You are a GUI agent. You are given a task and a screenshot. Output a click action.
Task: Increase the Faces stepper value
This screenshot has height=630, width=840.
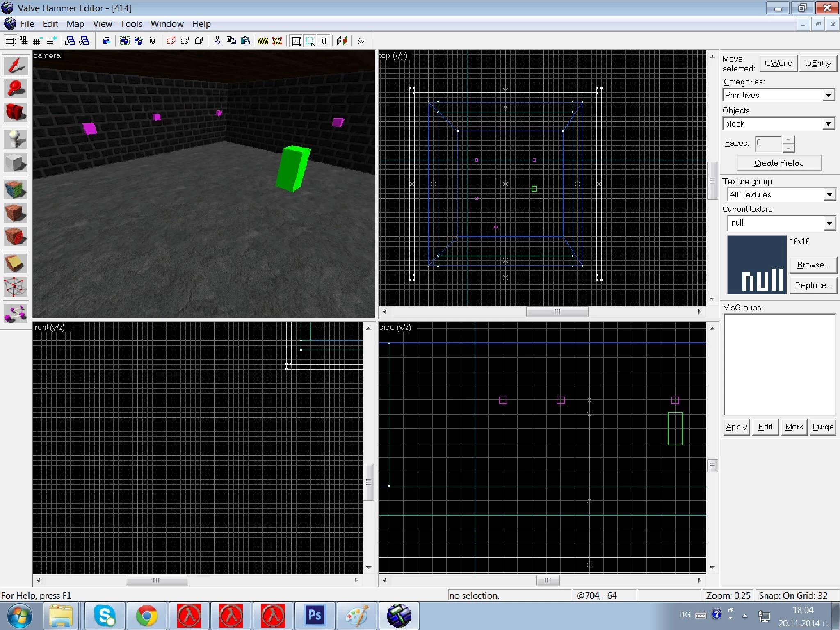point(788,140)
